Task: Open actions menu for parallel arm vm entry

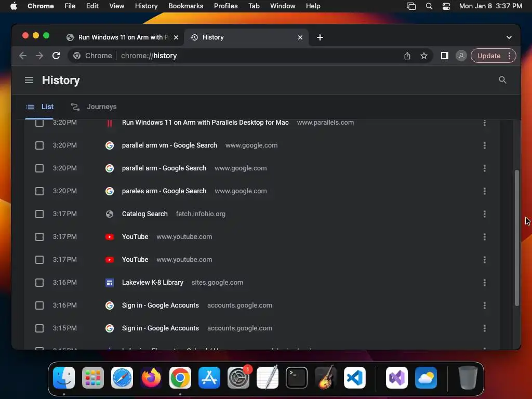Action: click(x=485, y=145)
